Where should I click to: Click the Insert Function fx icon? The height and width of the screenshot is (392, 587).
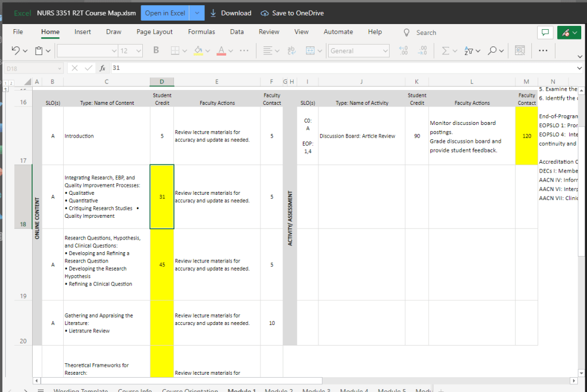click(x=103, y=68)
